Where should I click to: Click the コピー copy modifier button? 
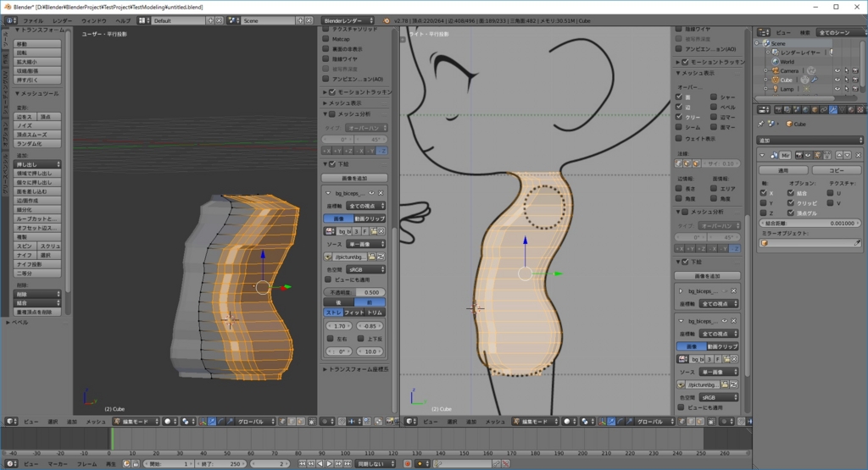(837, 170)
